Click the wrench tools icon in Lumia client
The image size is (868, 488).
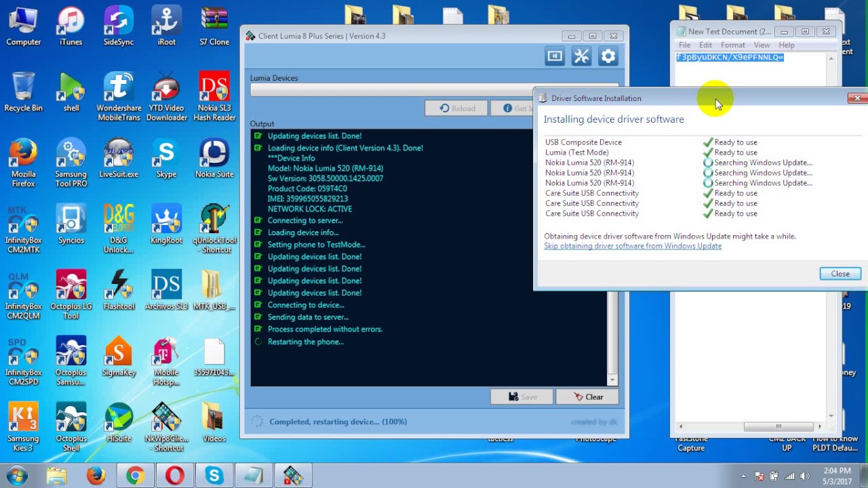click(581, 57)
